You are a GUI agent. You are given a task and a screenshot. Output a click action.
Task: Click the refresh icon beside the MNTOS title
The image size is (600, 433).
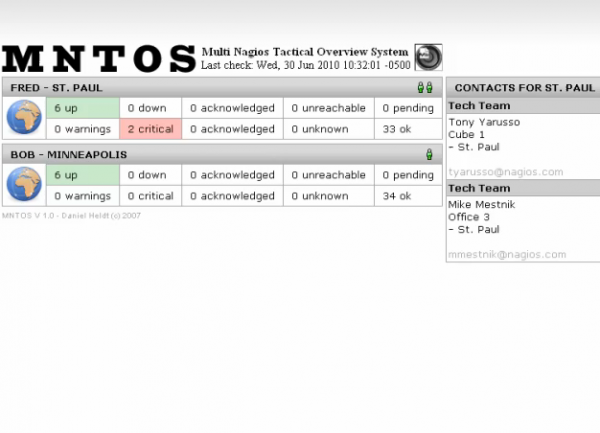point(428,57)
